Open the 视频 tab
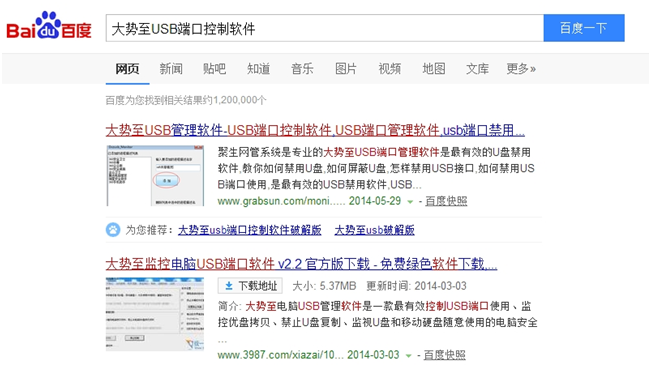Viewport: 651px width, 367px height. click(390, 69)
